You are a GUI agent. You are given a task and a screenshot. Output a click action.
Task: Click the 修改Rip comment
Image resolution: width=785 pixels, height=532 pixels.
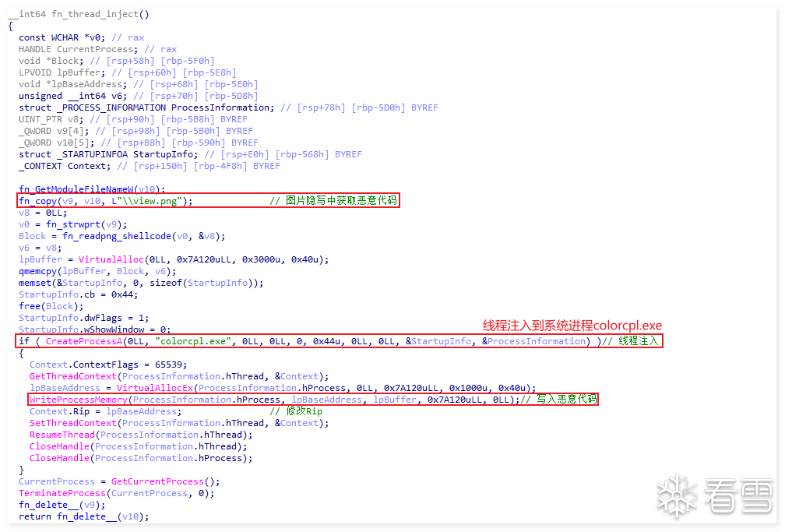[296, 411]
